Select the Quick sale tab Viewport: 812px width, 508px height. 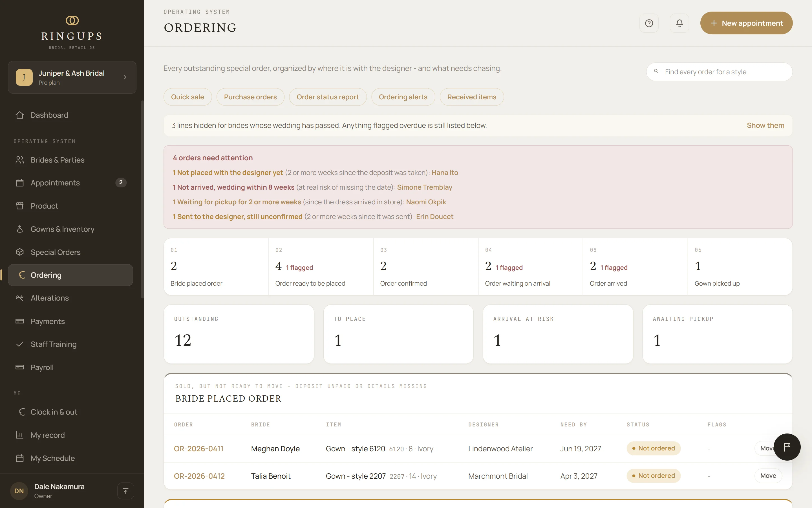(187, 97)
